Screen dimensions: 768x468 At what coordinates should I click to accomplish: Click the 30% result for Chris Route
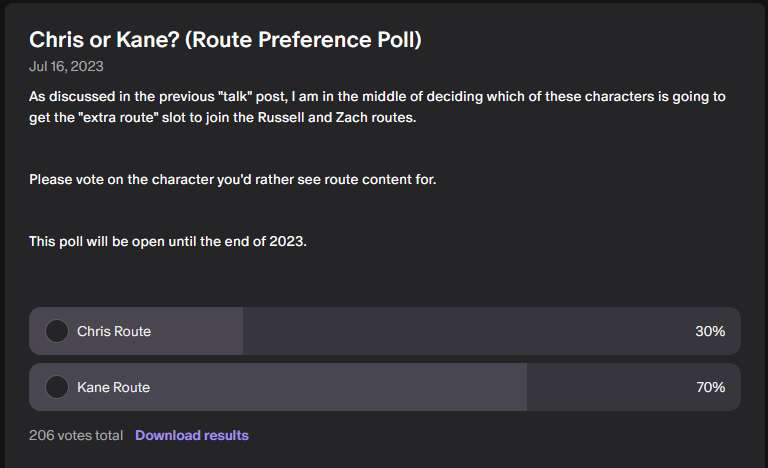[x=710, y=331]
